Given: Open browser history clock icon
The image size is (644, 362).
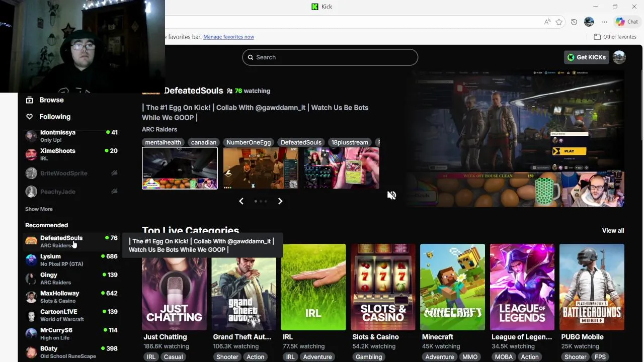Looking at the screenshot, I should tap(574, 22).
